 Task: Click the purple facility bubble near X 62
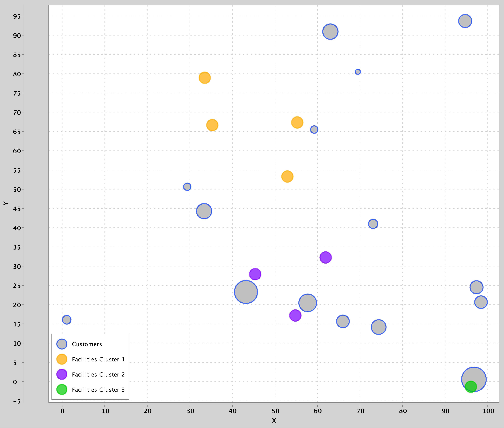tap(326, 257)
